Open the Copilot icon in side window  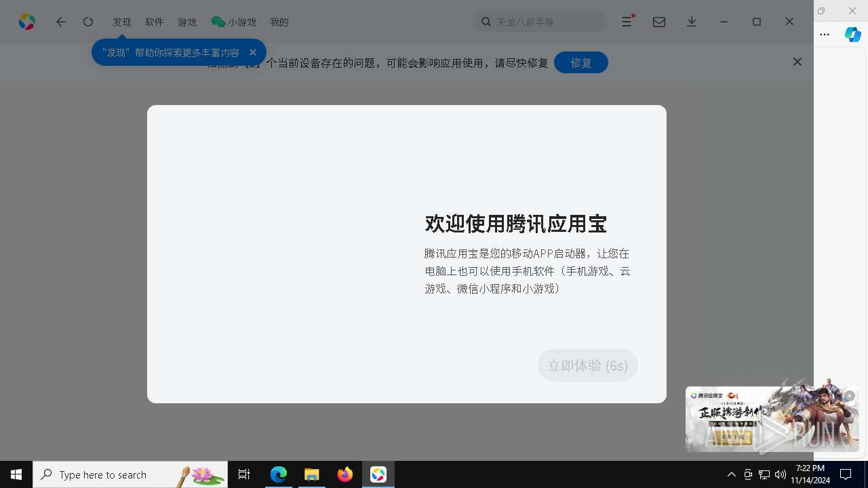click(853, 34)
